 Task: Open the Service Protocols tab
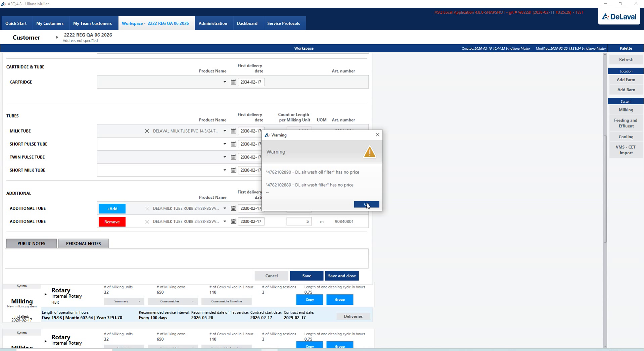point(283,23)
